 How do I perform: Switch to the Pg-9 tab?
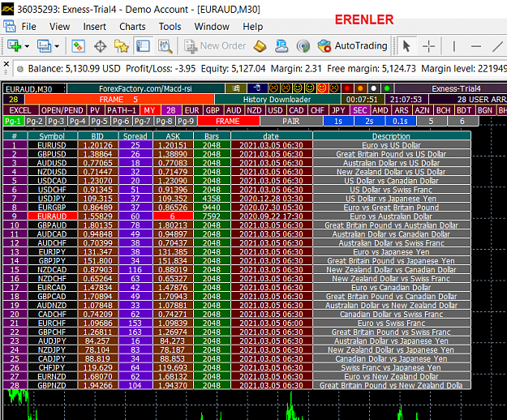coord(185,122)
